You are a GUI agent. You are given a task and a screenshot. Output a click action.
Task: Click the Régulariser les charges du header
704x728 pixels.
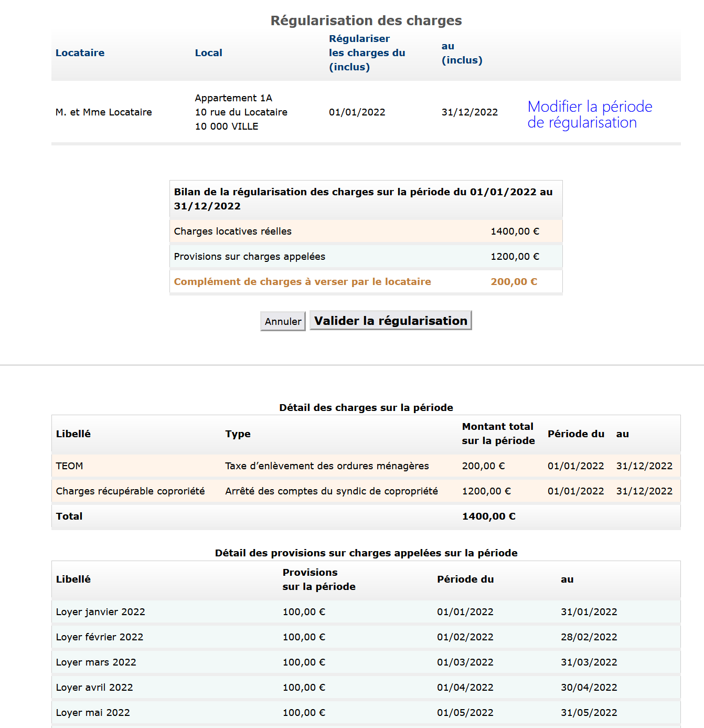pyautogui.click(x=367, y=53)
